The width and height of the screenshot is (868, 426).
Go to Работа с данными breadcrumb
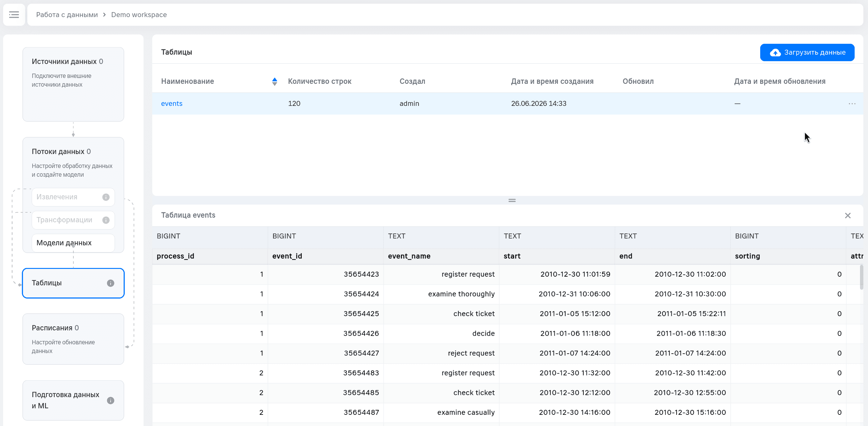point(67,15)
